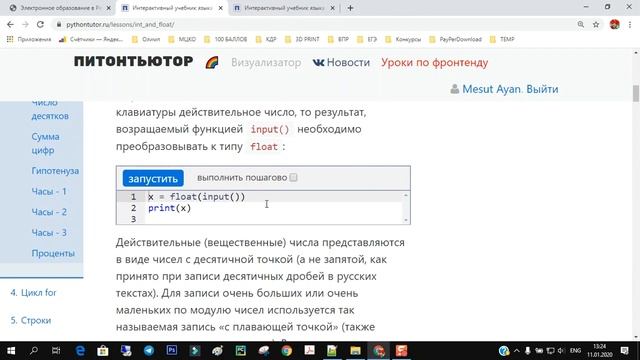
Task: Click the volume speaker tray icon
Action: 561,351
